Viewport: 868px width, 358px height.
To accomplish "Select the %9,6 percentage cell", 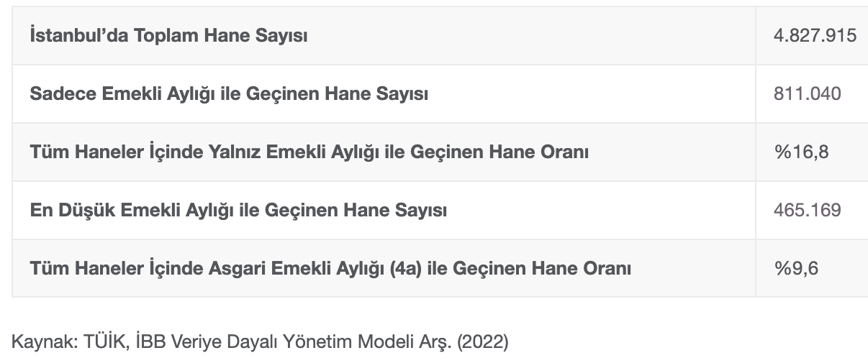I will click(797, 269).
